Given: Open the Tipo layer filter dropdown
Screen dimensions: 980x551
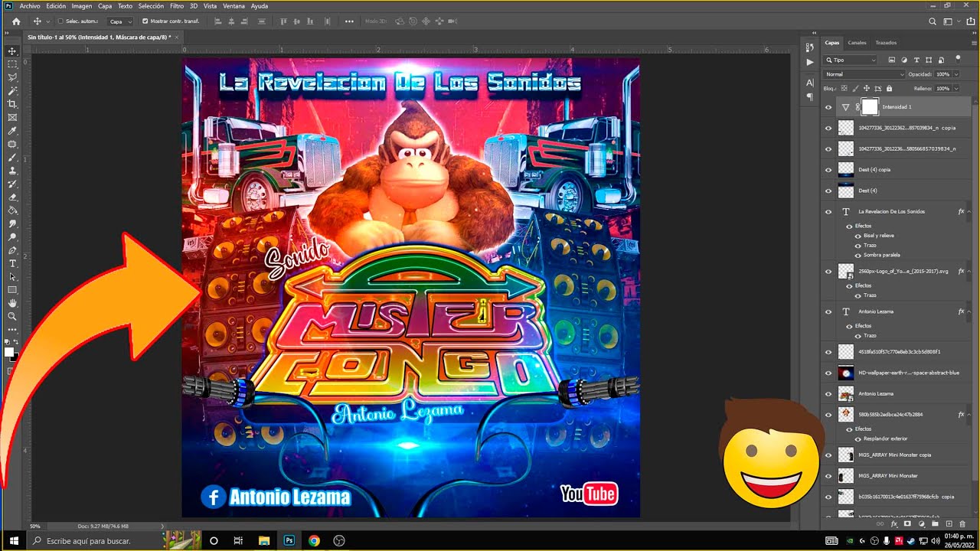Looking at the screenshot, I should 851,60.
